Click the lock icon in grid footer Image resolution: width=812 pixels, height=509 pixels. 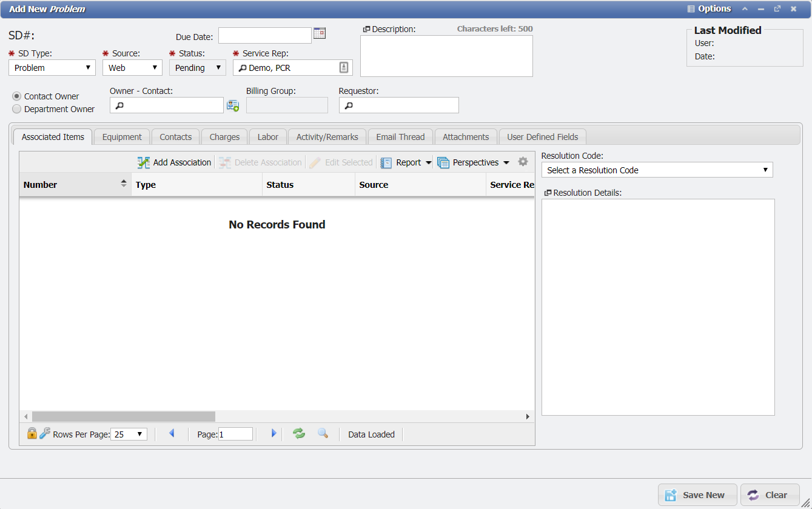[32, 434]
